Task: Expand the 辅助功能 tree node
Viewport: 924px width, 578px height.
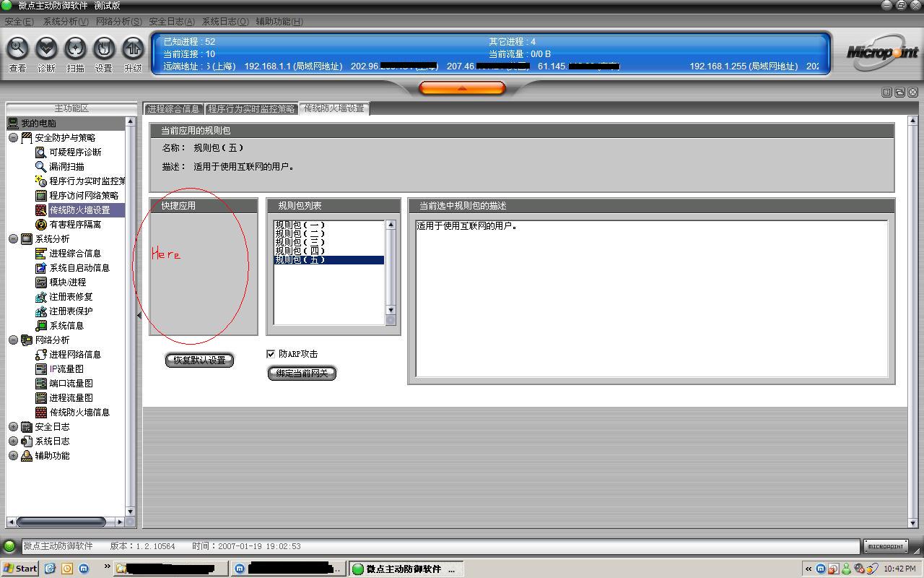Action: click(13, 456)
